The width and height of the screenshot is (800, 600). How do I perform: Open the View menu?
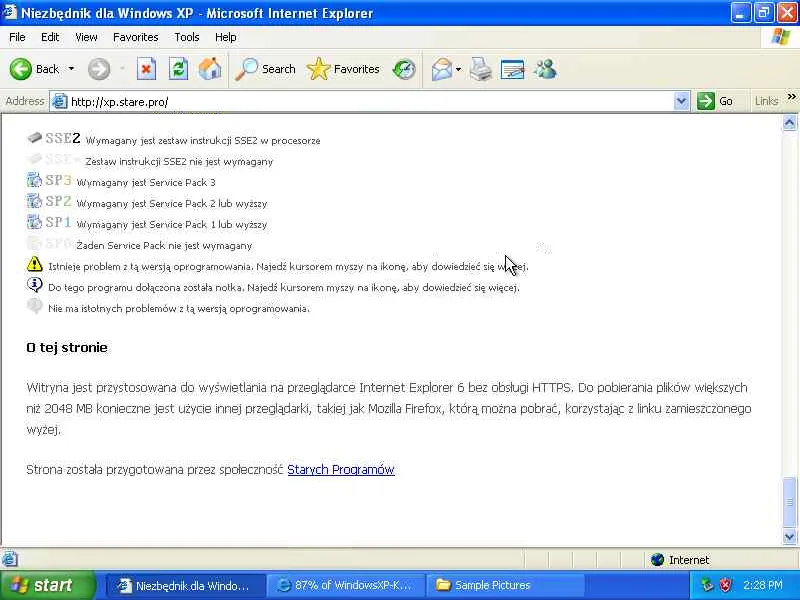coord(86,37)
